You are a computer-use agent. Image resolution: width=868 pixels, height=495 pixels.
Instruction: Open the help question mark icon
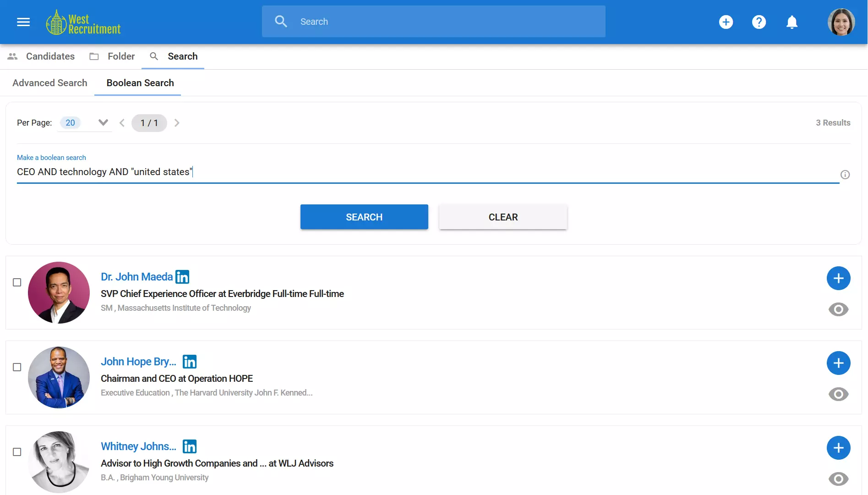(x=759, y=22)
